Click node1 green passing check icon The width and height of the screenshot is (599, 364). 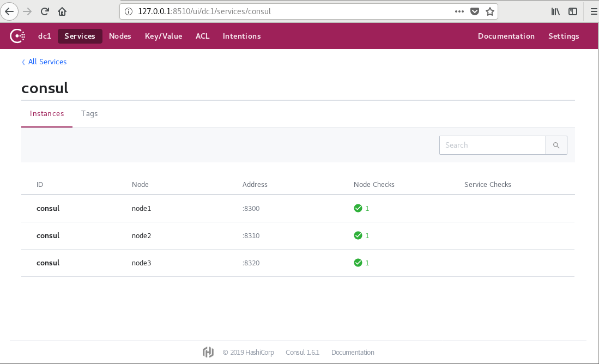[358, 208]
